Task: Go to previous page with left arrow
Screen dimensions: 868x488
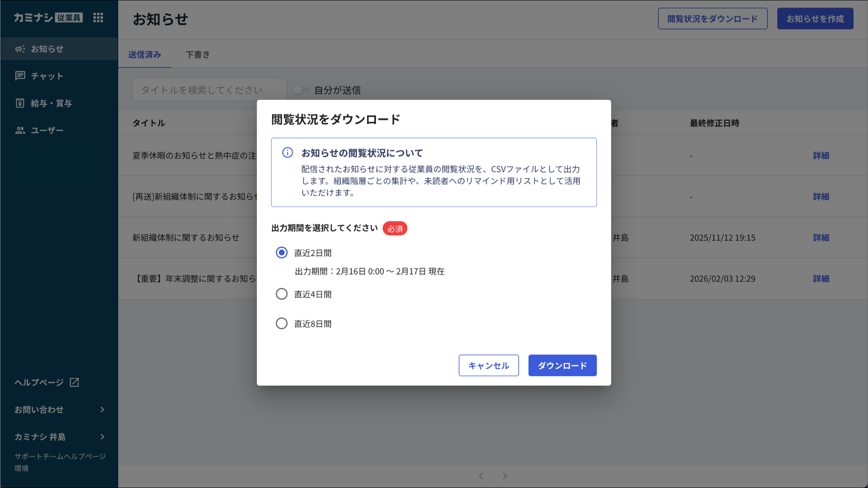Action: point(481,476)
